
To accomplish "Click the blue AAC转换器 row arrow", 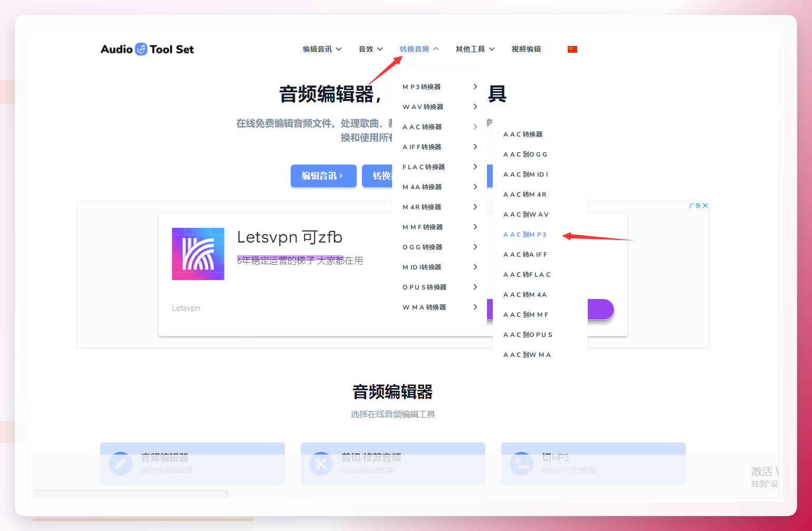I will [475, 127].
